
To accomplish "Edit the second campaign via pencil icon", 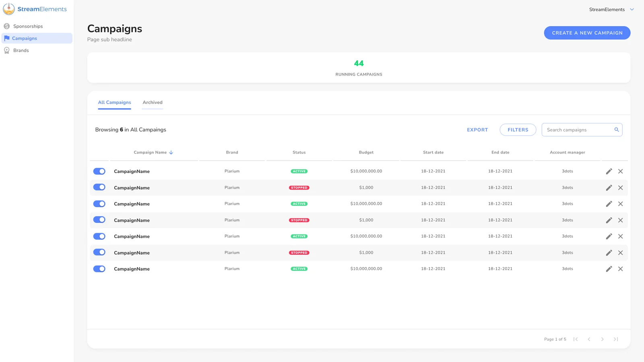I will point(609,188).
